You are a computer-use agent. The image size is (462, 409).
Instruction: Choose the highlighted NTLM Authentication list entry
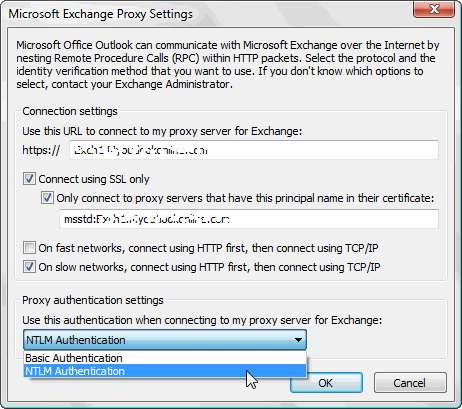coord(165,371)
